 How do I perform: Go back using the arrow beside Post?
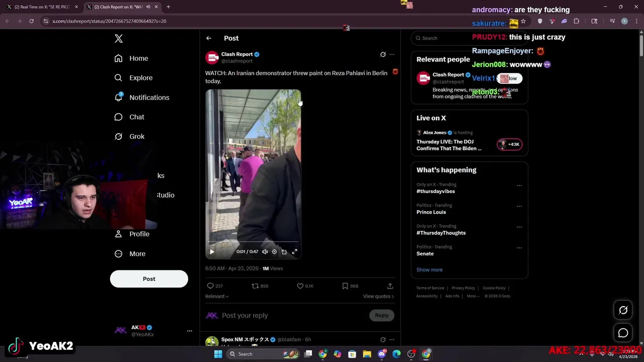pyautogui.click(x=209, y=38)
